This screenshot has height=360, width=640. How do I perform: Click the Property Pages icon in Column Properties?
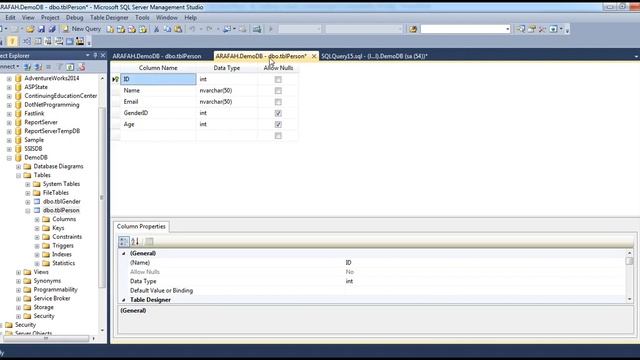tap(149, 241)
